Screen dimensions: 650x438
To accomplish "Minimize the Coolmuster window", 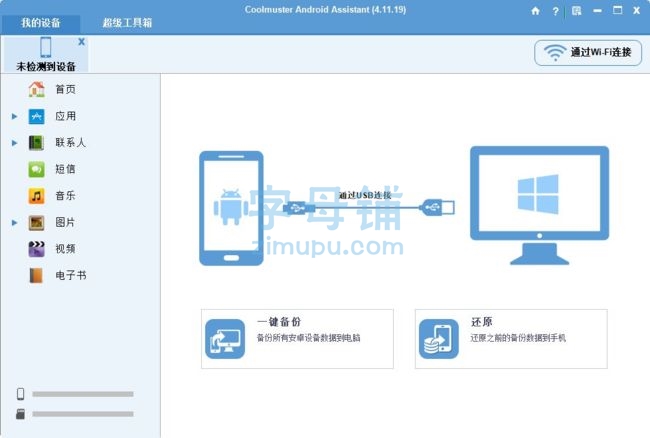I will point(597,11).
